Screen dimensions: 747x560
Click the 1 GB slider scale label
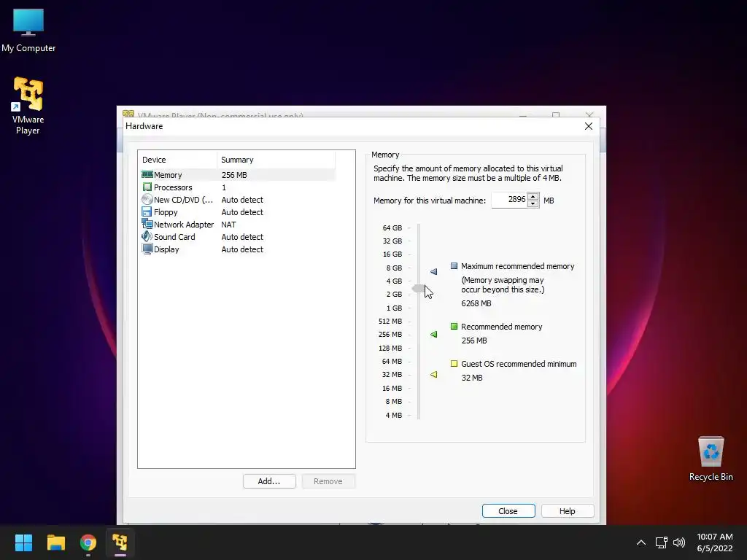click(x=394, y=308)
